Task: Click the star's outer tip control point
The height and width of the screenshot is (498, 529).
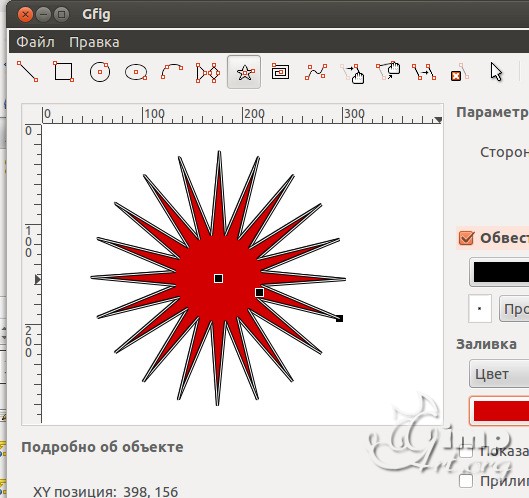Action: pos(339,318)
